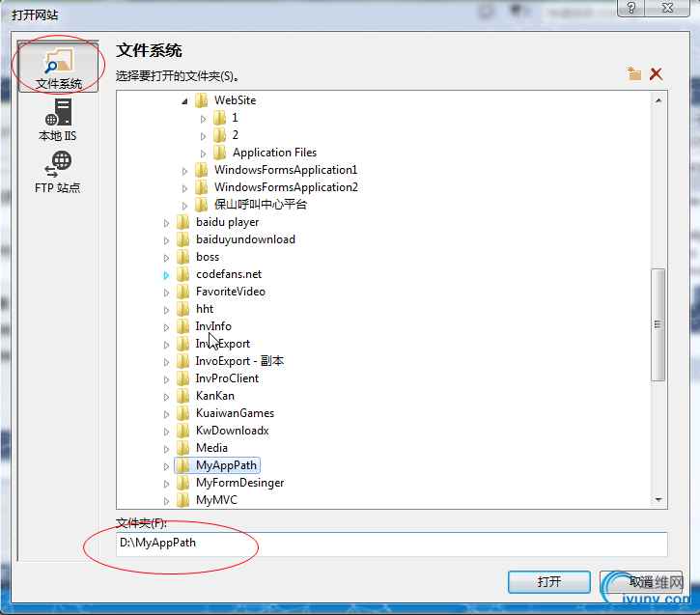700x615 pixels.
Task: Expand the MyAppPath folder arrow
Action: click(x=166, y=466)
